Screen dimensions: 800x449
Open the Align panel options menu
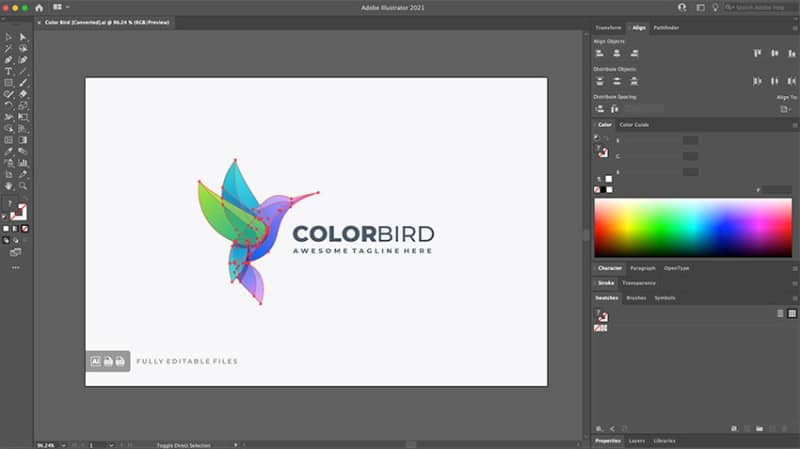(795, 28)
